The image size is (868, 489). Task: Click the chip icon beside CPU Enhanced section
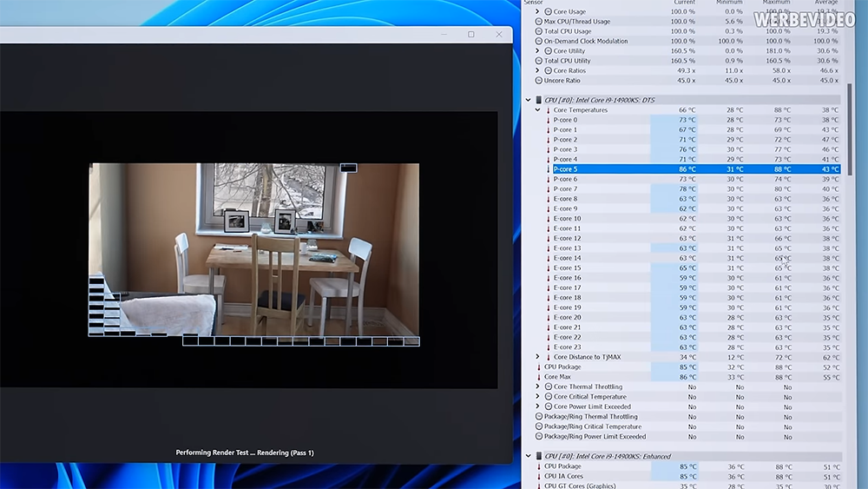coord(539,456)
